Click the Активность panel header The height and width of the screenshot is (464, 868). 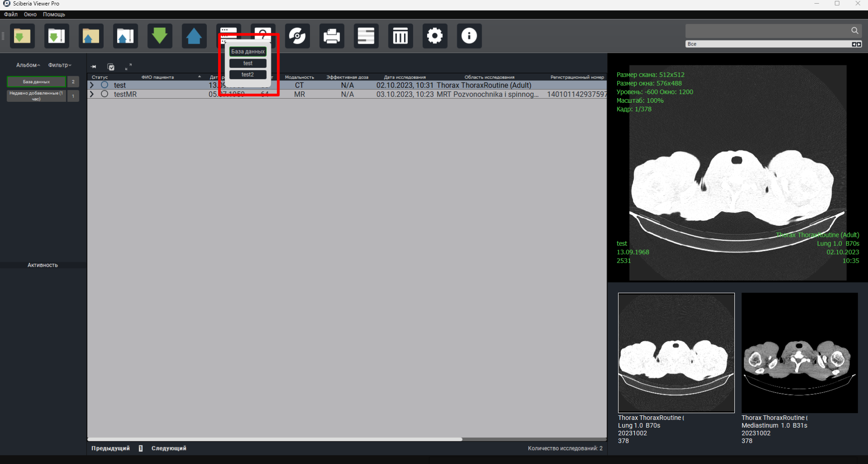point(43,265)
